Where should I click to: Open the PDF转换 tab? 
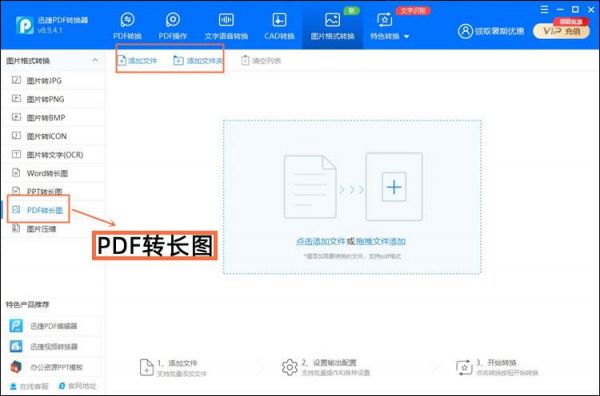point(127,26)
